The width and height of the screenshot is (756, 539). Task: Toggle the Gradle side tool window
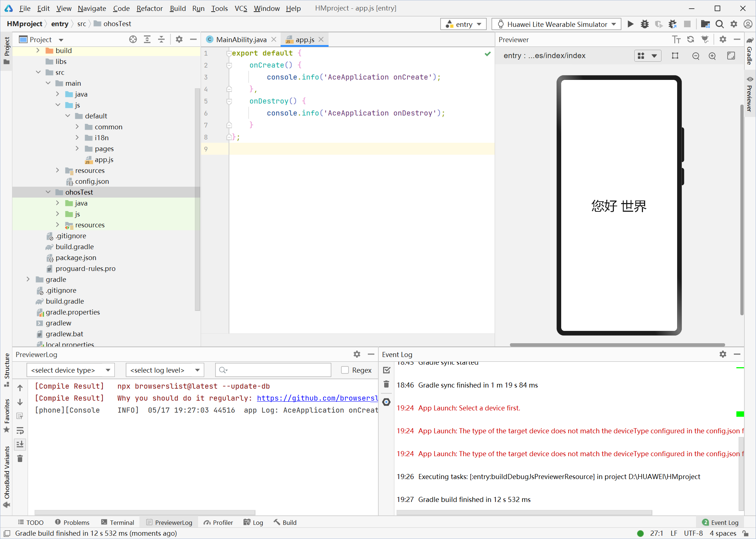[750, 52]
